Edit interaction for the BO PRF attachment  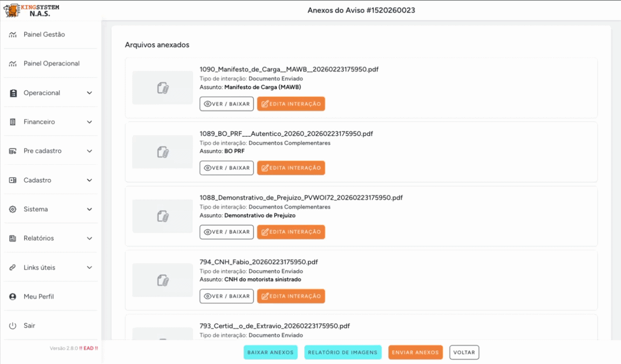coord(291,168)
